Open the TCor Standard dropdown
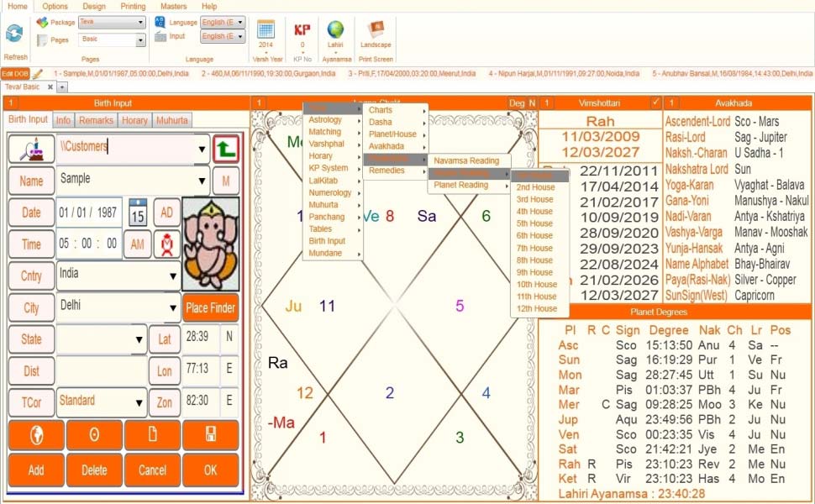Image resolution: width=815 pixels, height=504 pixels. point(139,402)
